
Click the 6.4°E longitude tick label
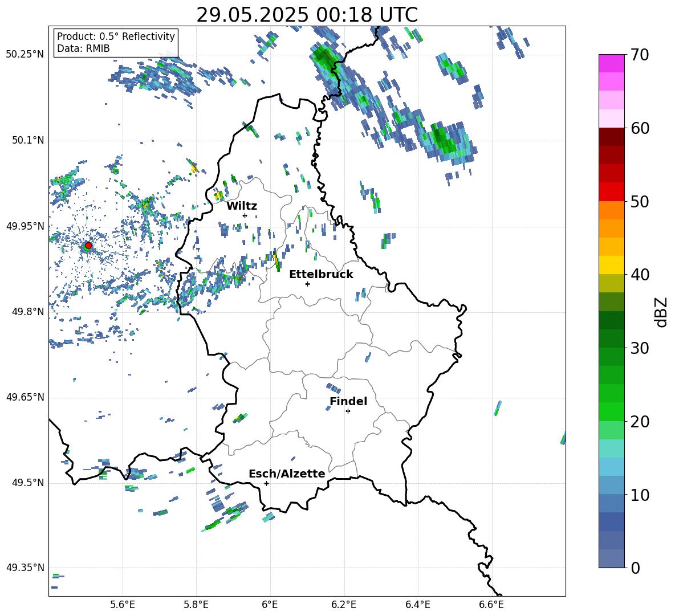[x=417, y=605]
